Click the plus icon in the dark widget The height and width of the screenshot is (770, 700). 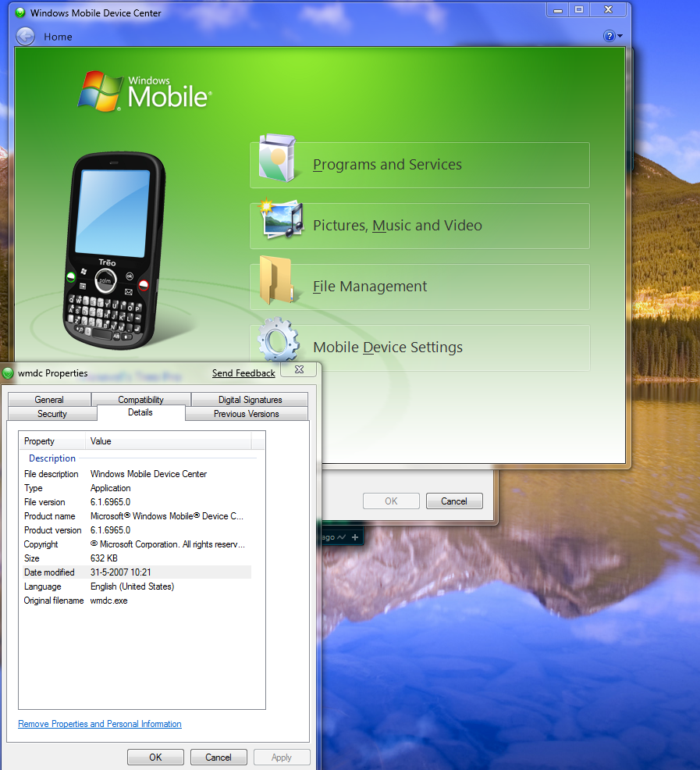click(x=355, y=537)
